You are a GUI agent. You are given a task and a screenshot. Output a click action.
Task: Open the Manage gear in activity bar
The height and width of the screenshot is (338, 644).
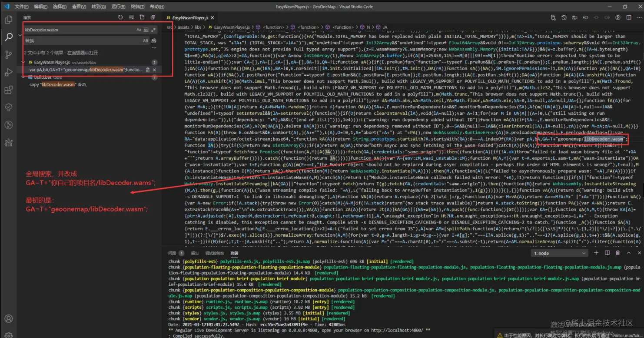pyautogui.click(x=8, y=335)
